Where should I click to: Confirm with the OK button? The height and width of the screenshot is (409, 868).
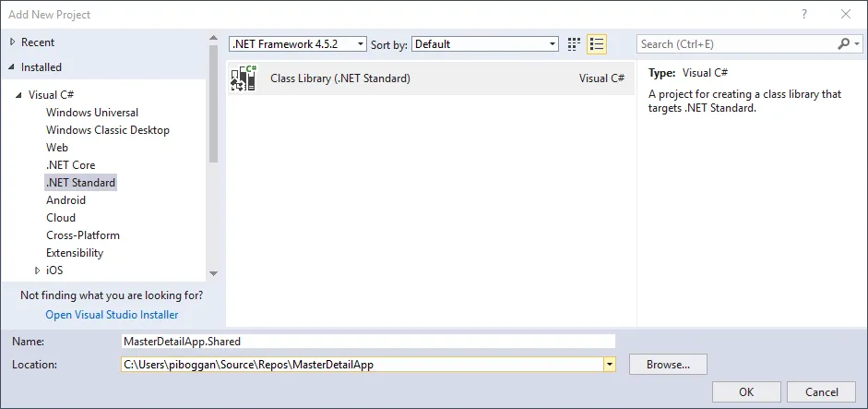point(746,391)
